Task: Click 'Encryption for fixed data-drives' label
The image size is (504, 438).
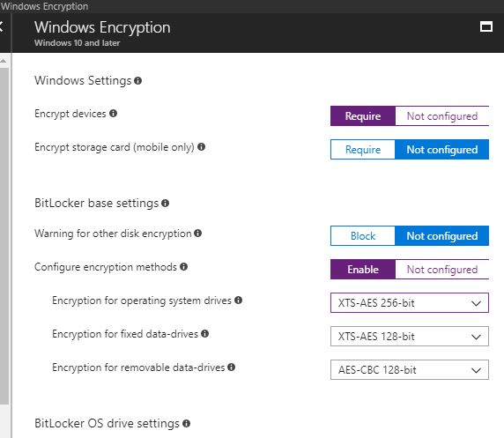Action: 125,334
